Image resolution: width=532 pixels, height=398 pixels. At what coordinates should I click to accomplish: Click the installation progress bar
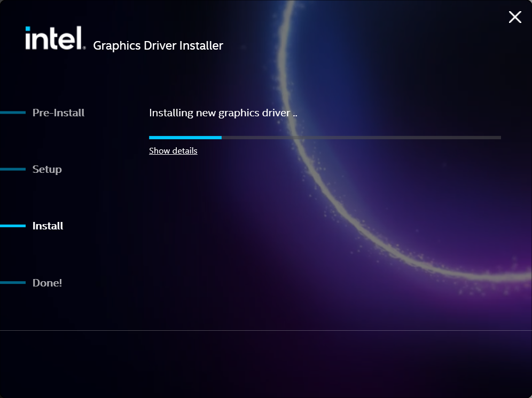(325, 137)
